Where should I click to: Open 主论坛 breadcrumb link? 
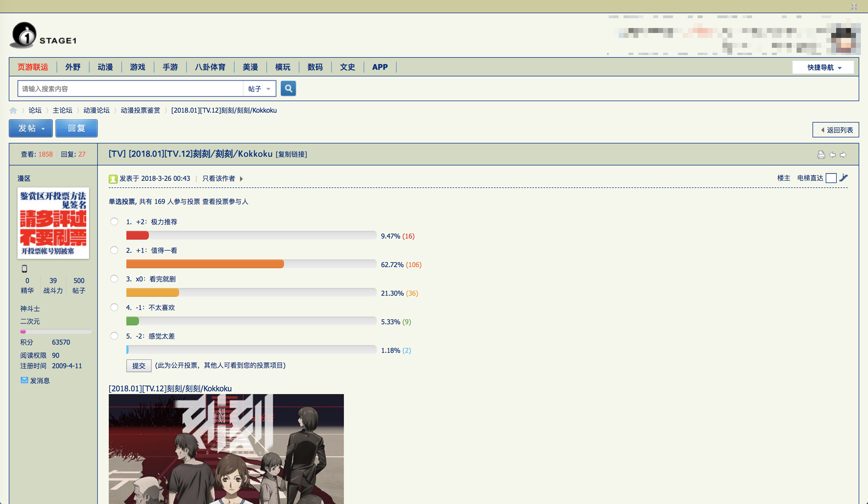[62, 110]
